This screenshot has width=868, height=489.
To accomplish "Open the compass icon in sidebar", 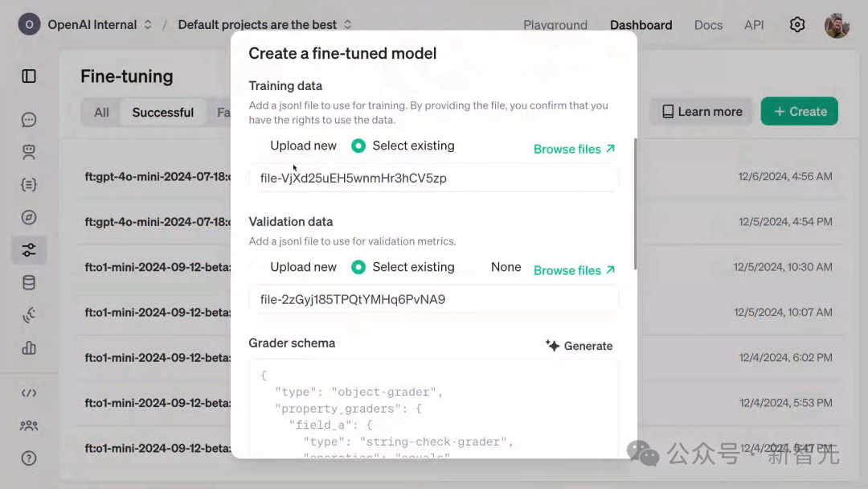I will 29,217.
